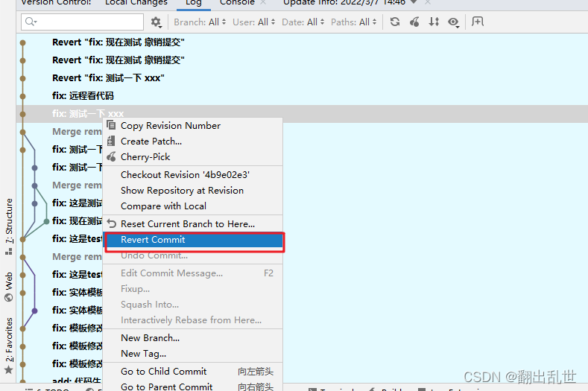The image size is (588, 391).
Task: Open the Date: All filter
Action: point(303,22)
